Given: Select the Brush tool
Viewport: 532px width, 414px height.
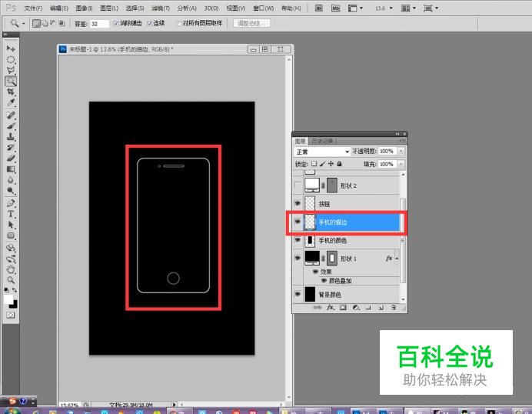Looking at the screenshot, I should point(11,126).
